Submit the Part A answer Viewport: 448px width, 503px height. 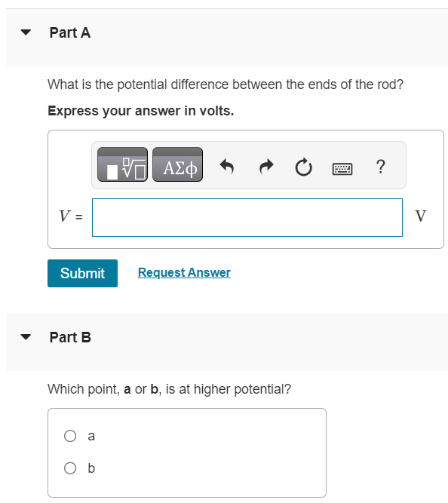point(82,273)
